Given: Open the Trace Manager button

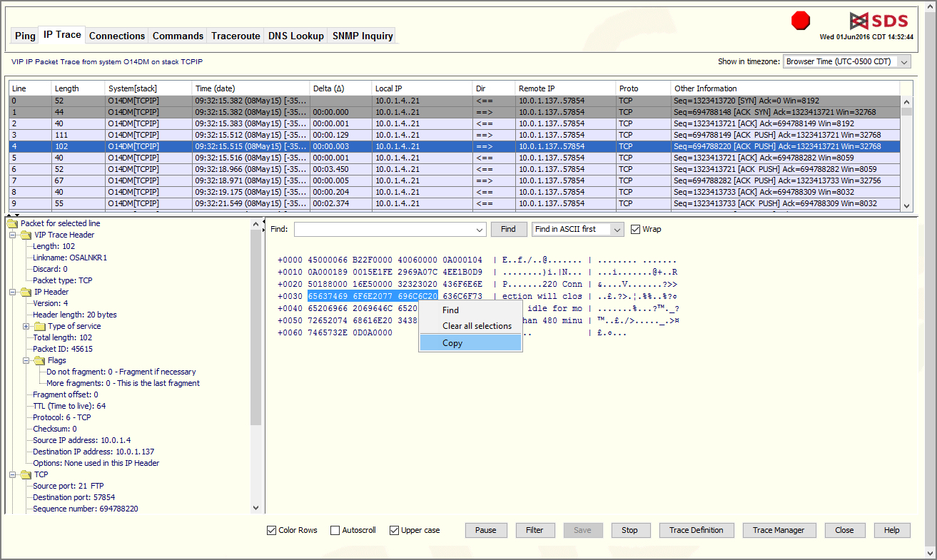Looking at the screenshot, I should (779, 530).
